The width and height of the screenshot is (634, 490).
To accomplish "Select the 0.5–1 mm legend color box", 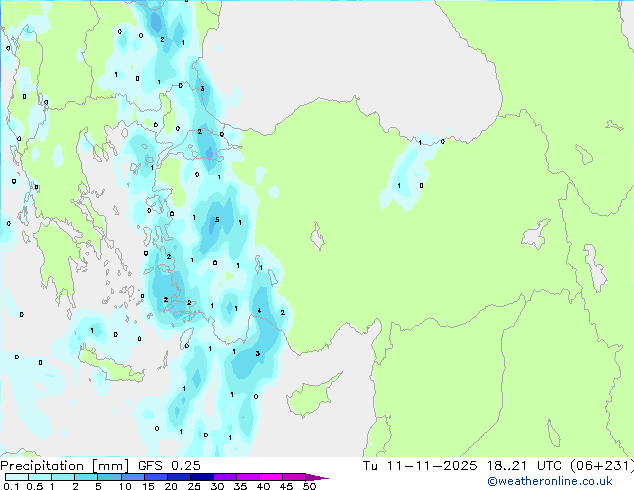I will tap(40, 477).
